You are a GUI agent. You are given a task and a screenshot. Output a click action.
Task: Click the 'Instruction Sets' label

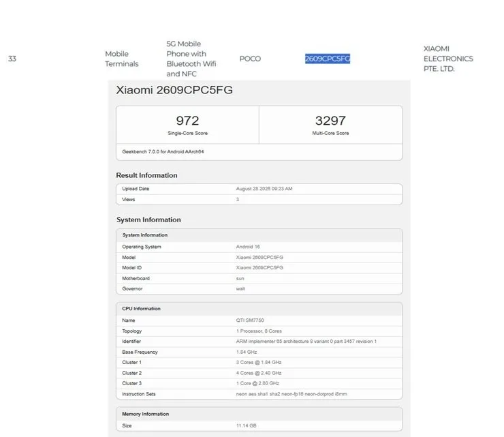[x=138, y=394]
